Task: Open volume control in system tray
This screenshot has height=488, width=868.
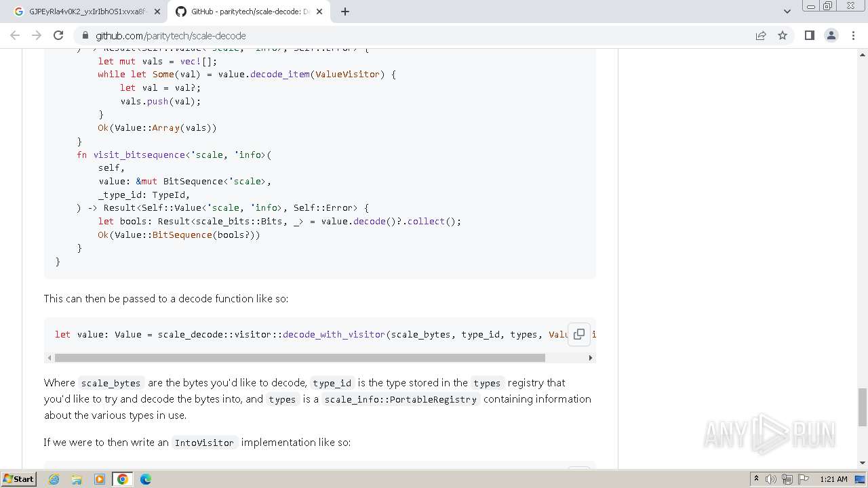Action: coord(771,479)
